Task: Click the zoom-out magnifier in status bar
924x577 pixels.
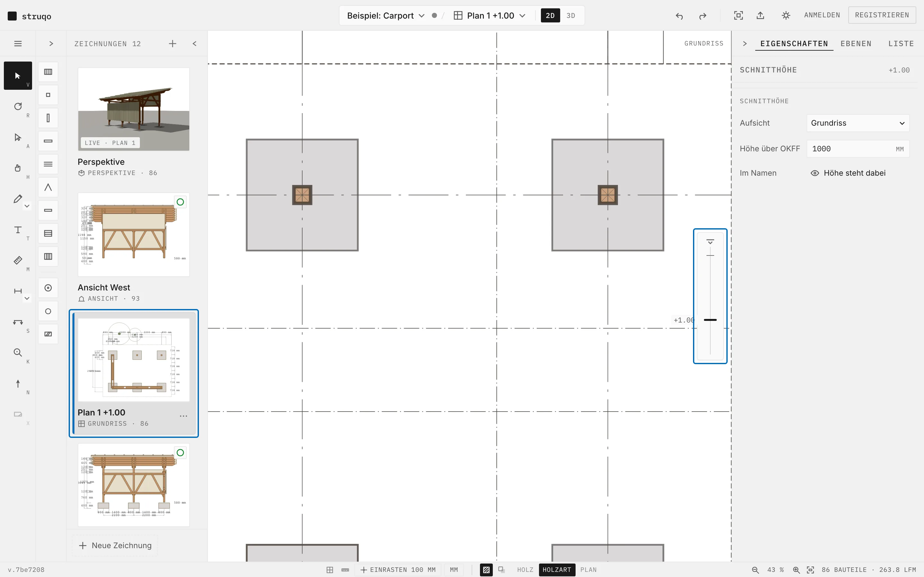Action: point(755,570)
